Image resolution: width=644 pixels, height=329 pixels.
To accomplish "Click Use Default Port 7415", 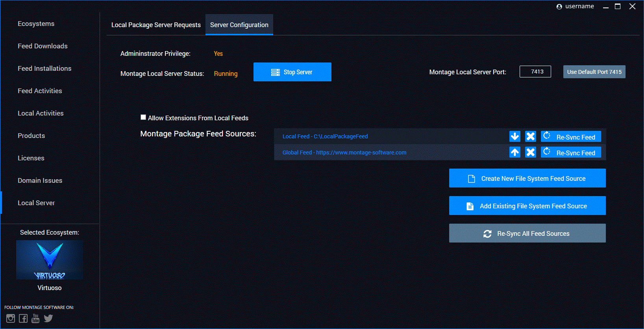I will pyautogui.click(x=594, y=72).
